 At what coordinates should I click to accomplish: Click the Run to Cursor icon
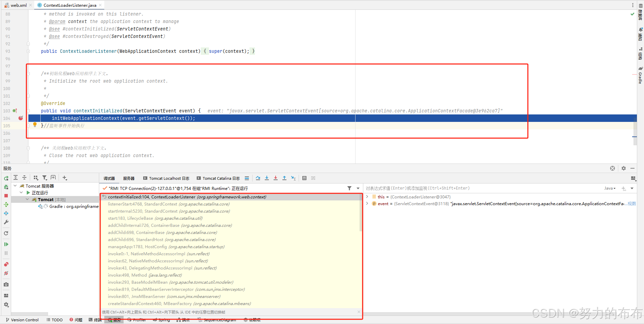(293, 178)
